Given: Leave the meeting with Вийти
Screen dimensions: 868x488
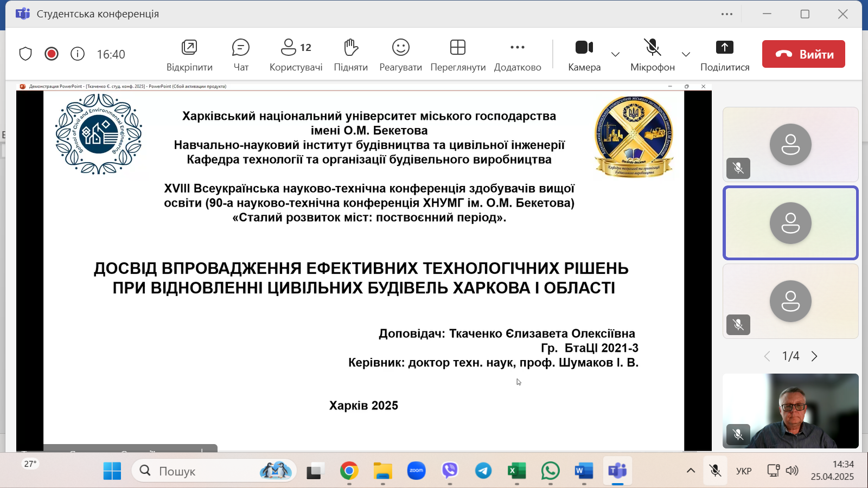Looking at the screenshot, I should (803, 54).
